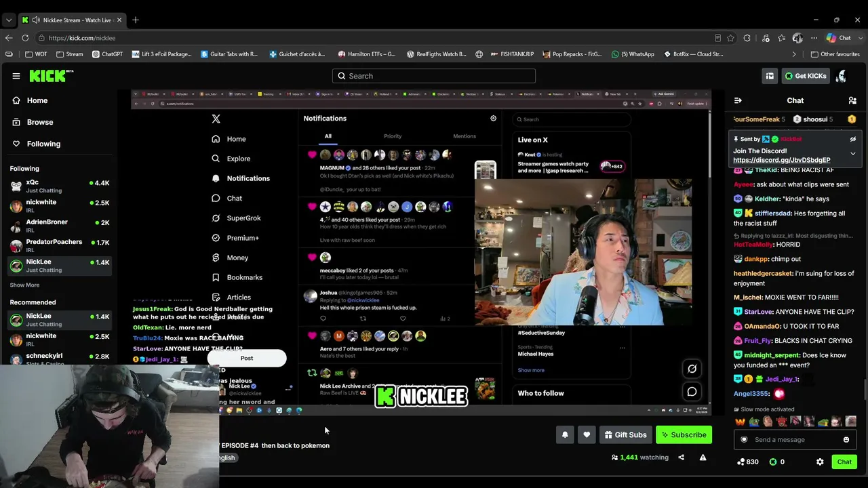Select the All notifications tab
Image resolution: width=868 pixels, height=488 pixels.
point(328,136)
